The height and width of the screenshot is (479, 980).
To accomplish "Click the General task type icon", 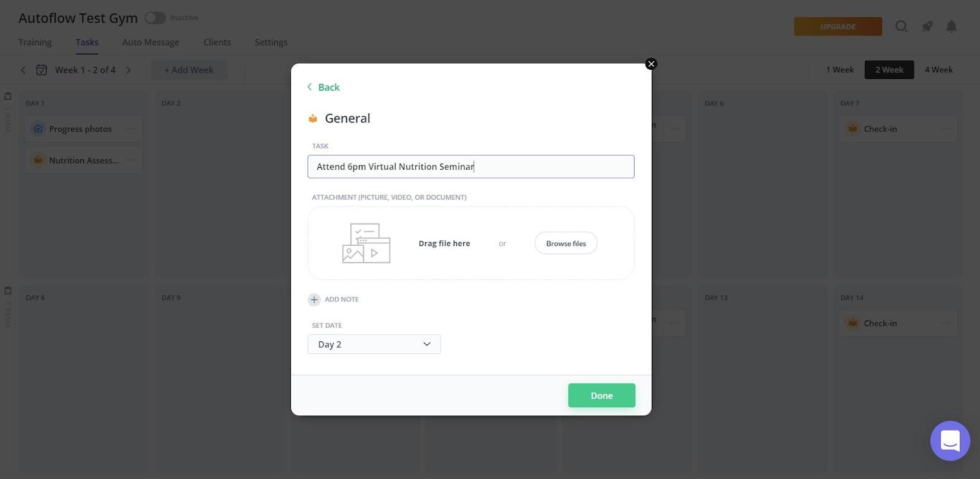I will (313, 118).
